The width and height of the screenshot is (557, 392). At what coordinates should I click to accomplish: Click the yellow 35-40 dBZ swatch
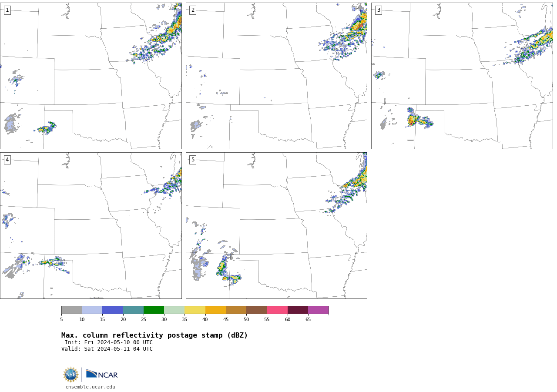click(x=195, y=310)
